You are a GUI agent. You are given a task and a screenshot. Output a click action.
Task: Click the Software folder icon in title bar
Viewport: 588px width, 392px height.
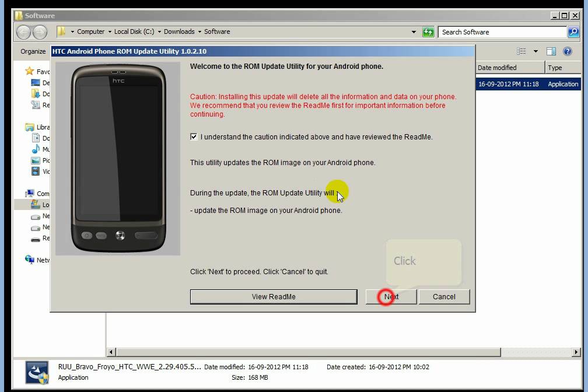tap(19, 15)
